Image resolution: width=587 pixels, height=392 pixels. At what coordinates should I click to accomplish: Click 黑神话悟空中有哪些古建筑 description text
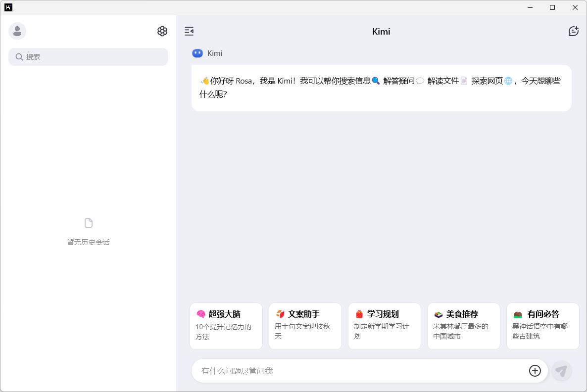coord(540,331)
